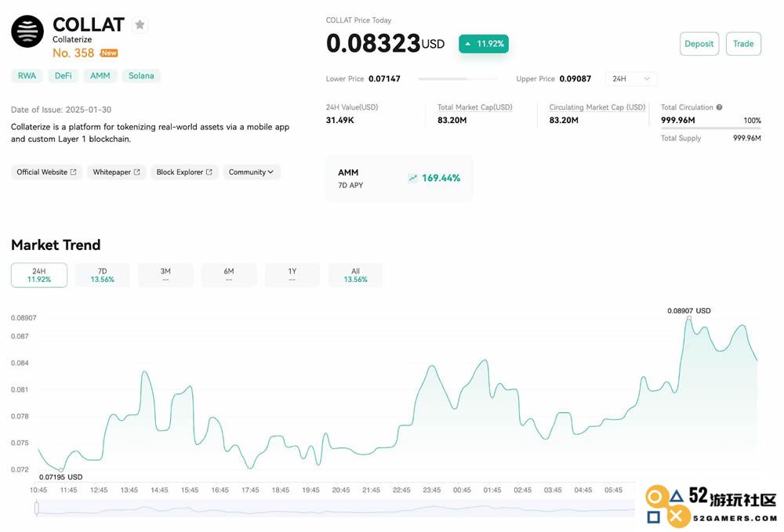Click the orange New badge
This screenshot has height=532, width=784.
(x=109, y=53)
